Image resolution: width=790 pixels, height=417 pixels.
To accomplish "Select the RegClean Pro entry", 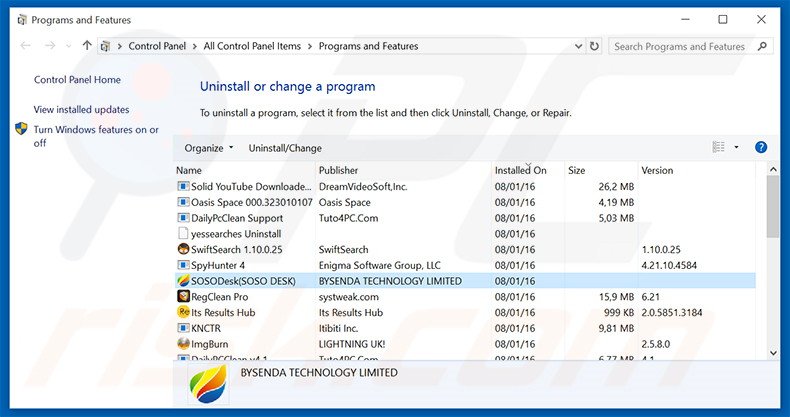I will [x=219, y=297].
